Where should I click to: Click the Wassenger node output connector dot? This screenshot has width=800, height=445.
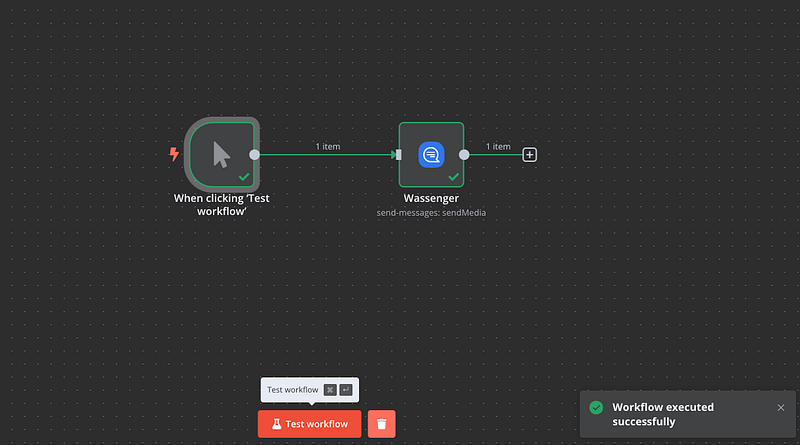[464, 154]
